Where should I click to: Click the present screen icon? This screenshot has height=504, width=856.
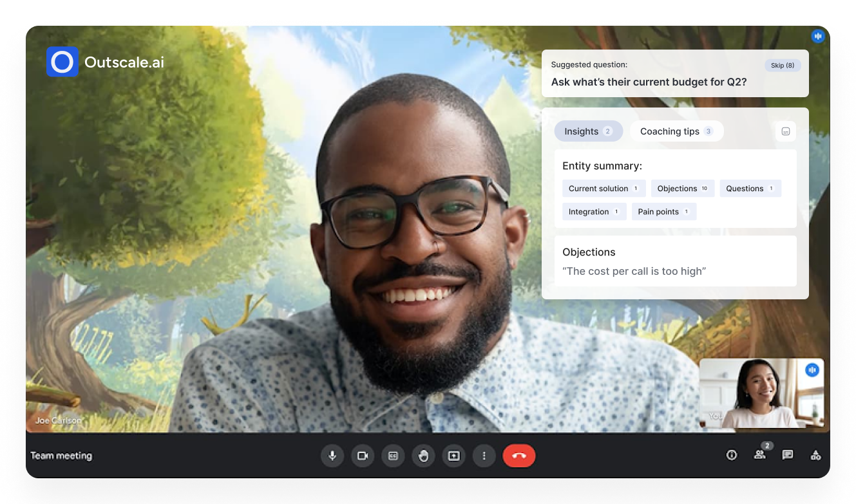(x=453, y=456)
